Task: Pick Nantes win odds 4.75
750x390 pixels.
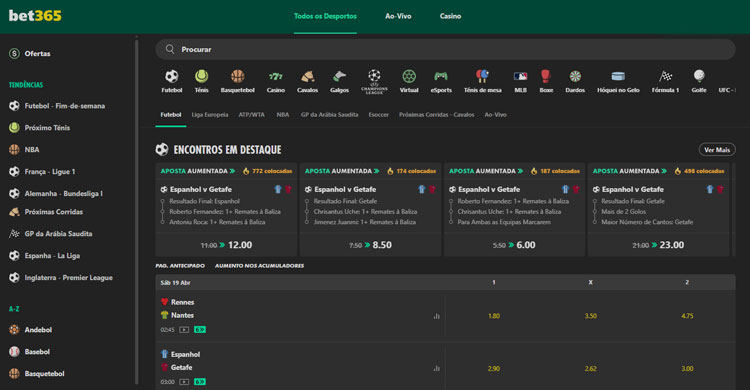Action: [x=687, y=316]
